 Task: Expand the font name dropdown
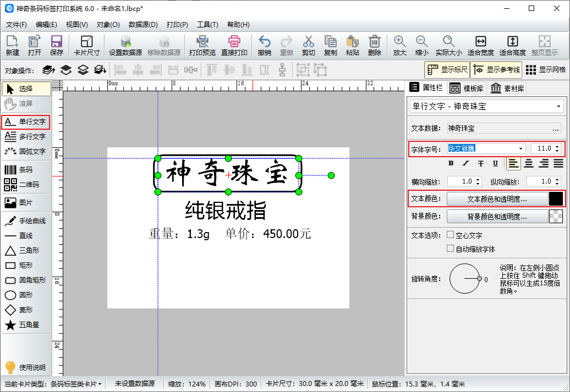click(520, 148)
